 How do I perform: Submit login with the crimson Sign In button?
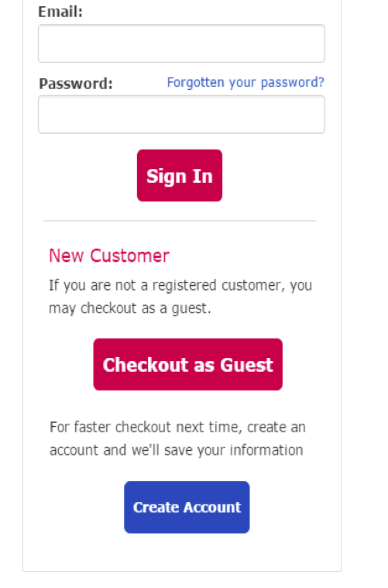[x=180, y=176]
